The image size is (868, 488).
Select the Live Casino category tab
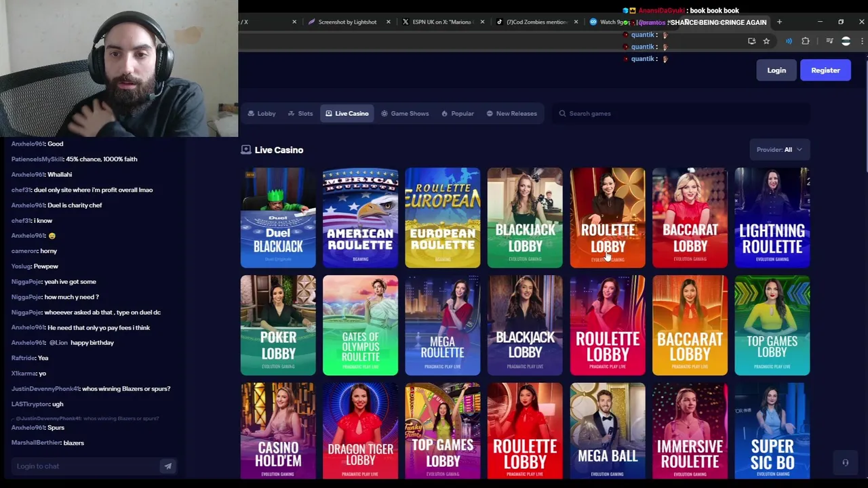click(x=347, y=113)
